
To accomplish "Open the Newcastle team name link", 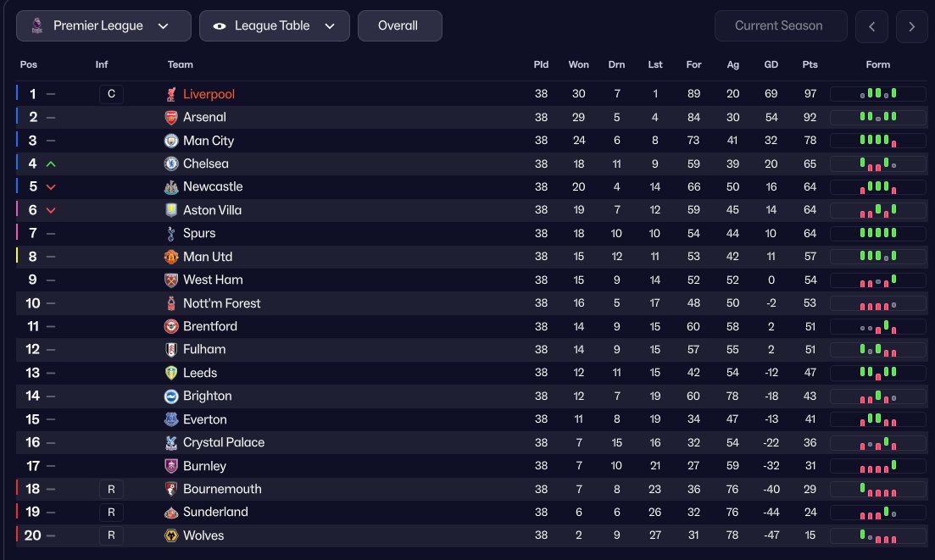I will tap(213, 186).
